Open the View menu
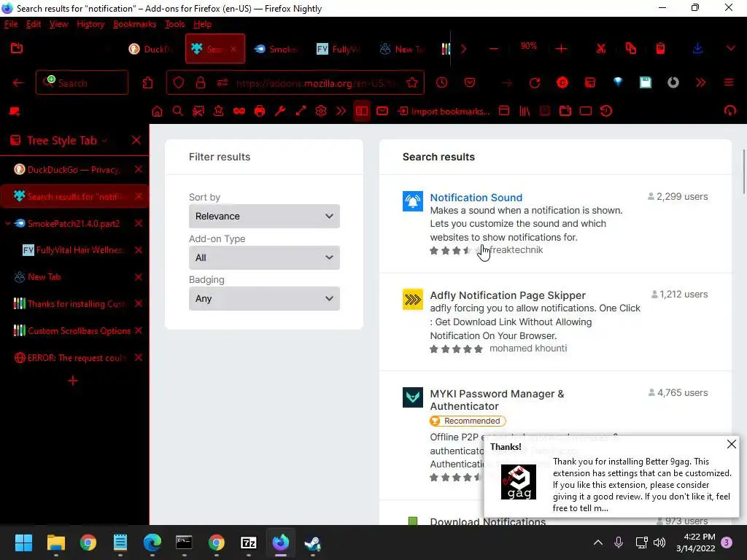The image size is (747, 560). [x=58, y=24]
